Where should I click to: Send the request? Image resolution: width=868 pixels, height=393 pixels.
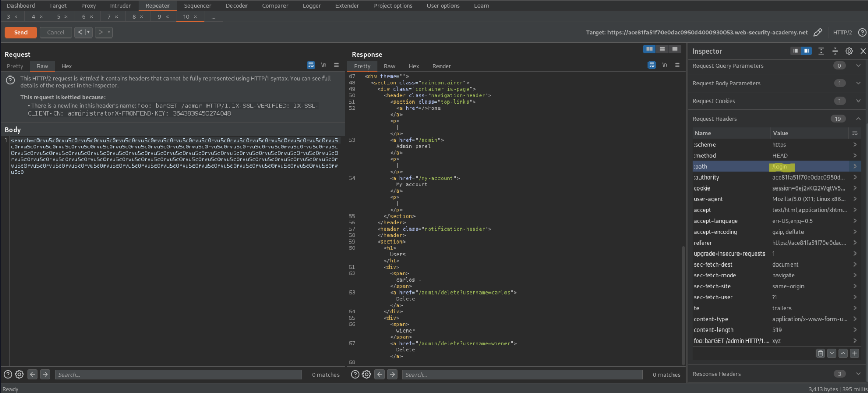click(21, 32)
